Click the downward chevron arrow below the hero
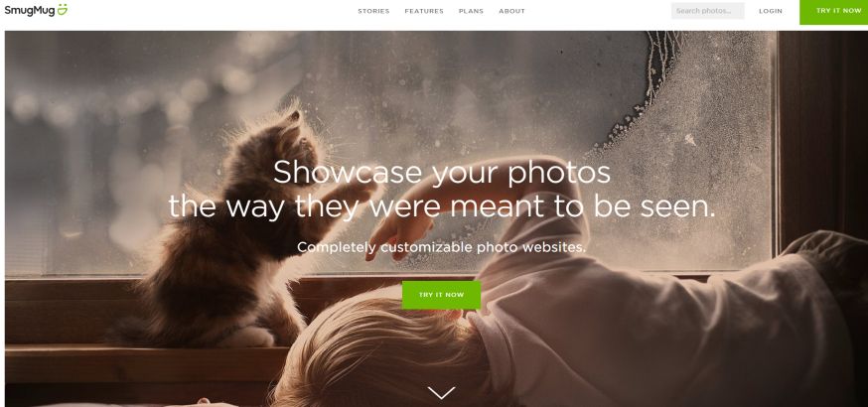This screenshot has height=407, width=868. [x=441, y=393]
